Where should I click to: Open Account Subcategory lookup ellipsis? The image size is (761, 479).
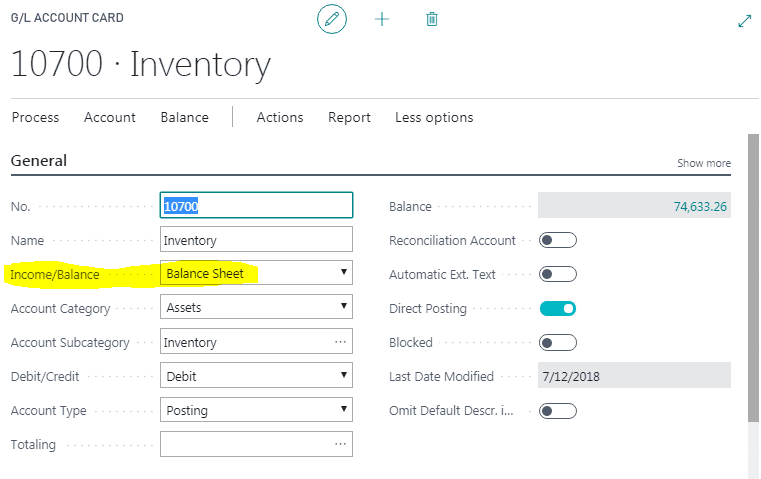pyautogui.click(x=341, y=342)
